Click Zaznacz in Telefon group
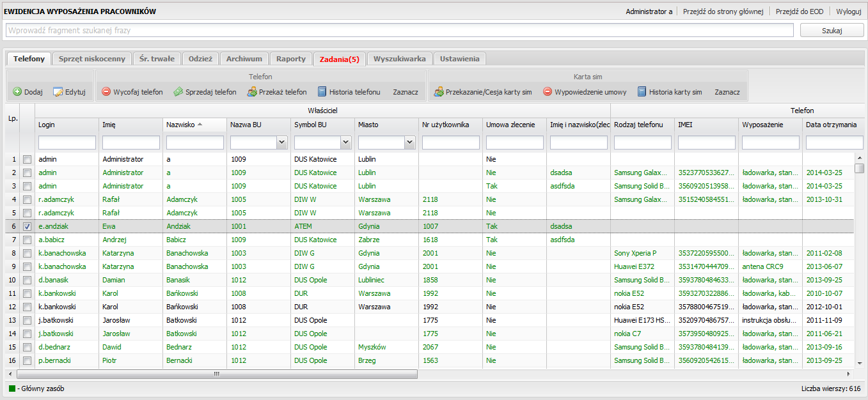Screen dimensions: 868x400 pos(406,92)
